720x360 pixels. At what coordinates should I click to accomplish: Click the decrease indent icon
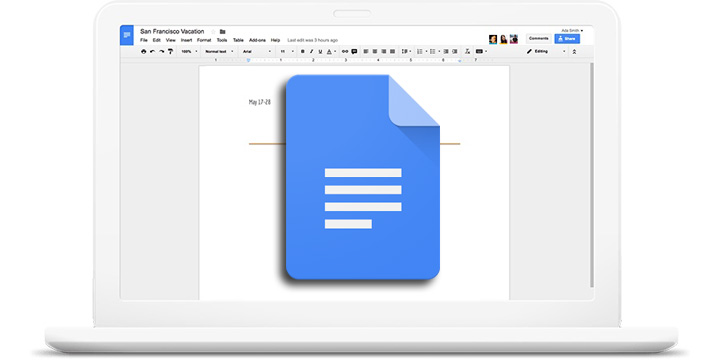(x=446, y=51)
